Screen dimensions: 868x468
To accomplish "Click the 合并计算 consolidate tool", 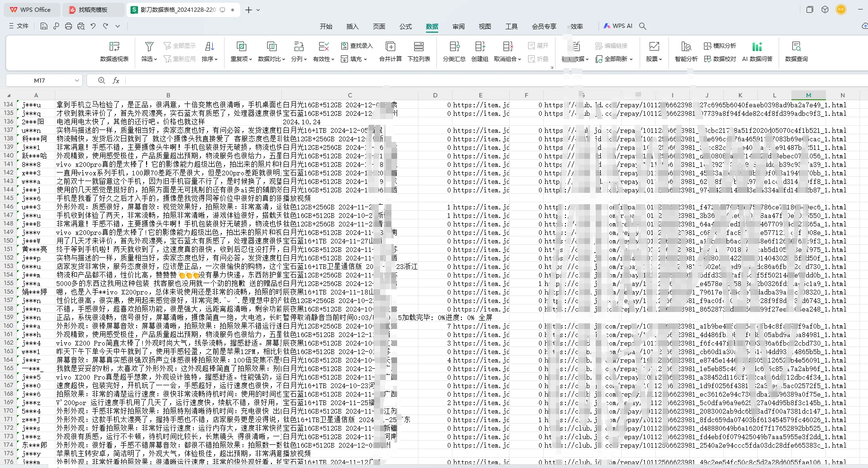I will [391, 52].
